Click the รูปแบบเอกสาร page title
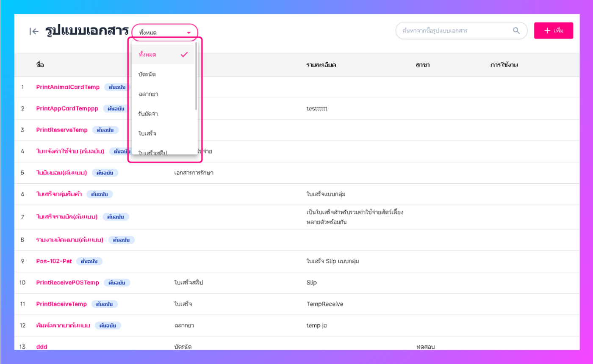This screenshot has width=593, height=364. (x=87, y=31)
